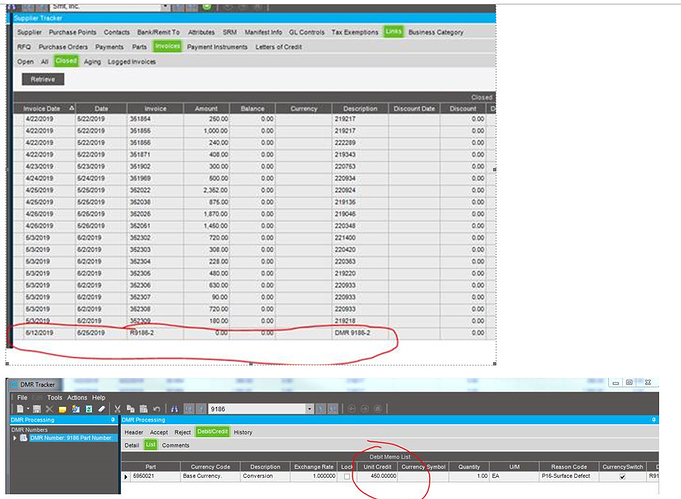Toggle the CurrencySwitch checkbox
This screenshot has height=499, width=681.
622,476
